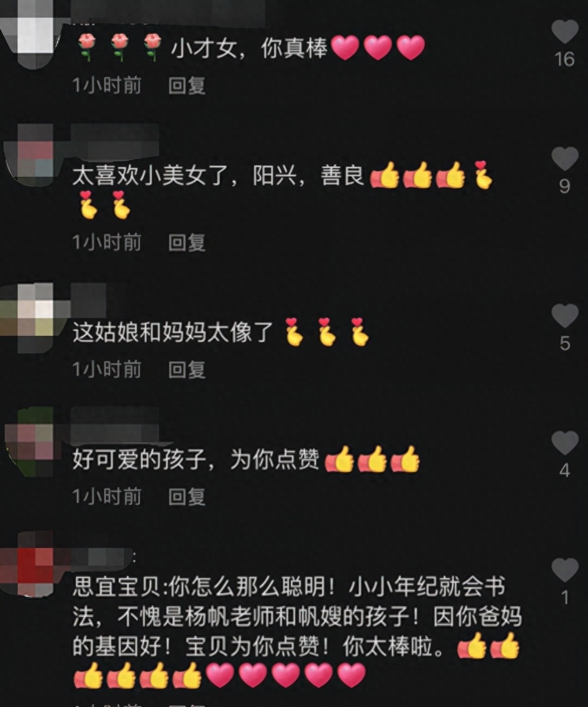Image resolution: width=588 pixels, height=707 pixels.
Task: Open username above 太喜欢小美女了 comment
Action: tap(116, 135)
